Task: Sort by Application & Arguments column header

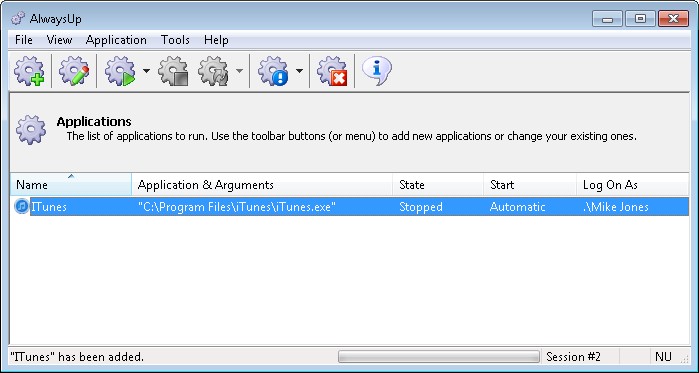Action: click(x=262, y=184)
